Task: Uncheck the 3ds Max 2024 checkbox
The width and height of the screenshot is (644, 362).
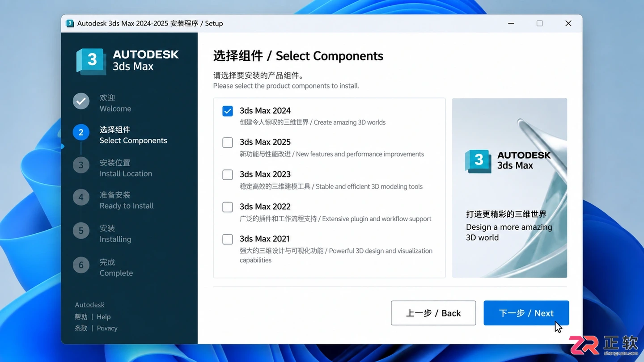Action: [x=228, y=111]
